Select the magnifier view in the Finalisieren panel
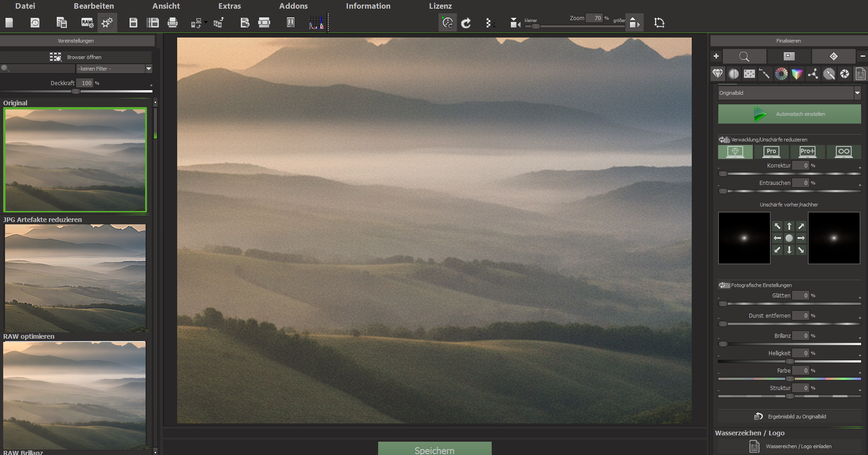This screenshot has width=868, height=455. pos(744,56)
